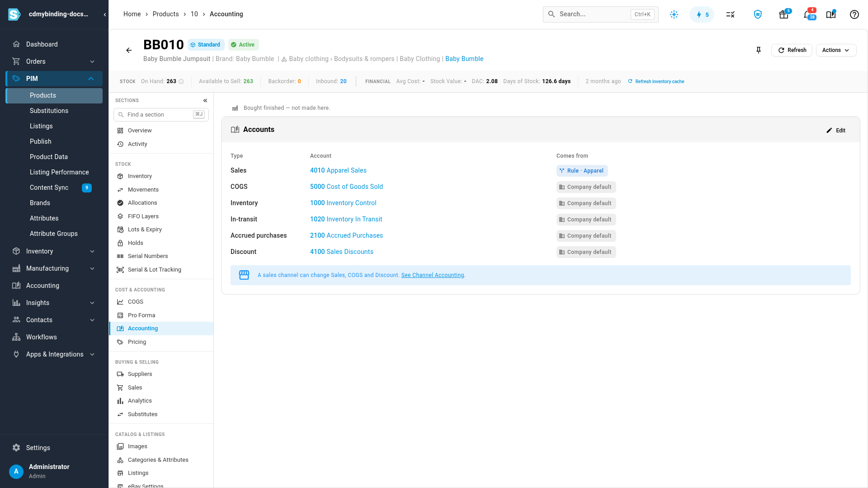Image resolution: width=868 pixels, height=488 pixels.
Task: Open the book documentation icon
Action: 831,14
